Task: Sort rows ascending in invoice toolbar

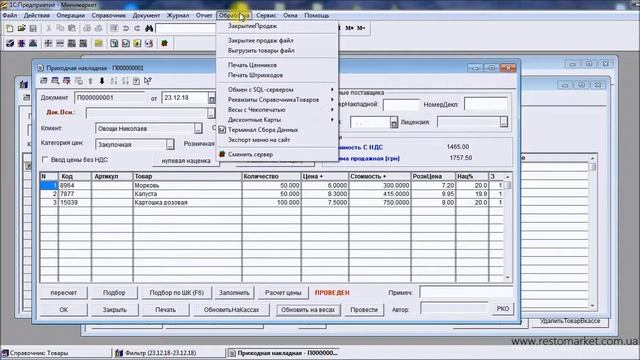Action: tap(113, 81)
